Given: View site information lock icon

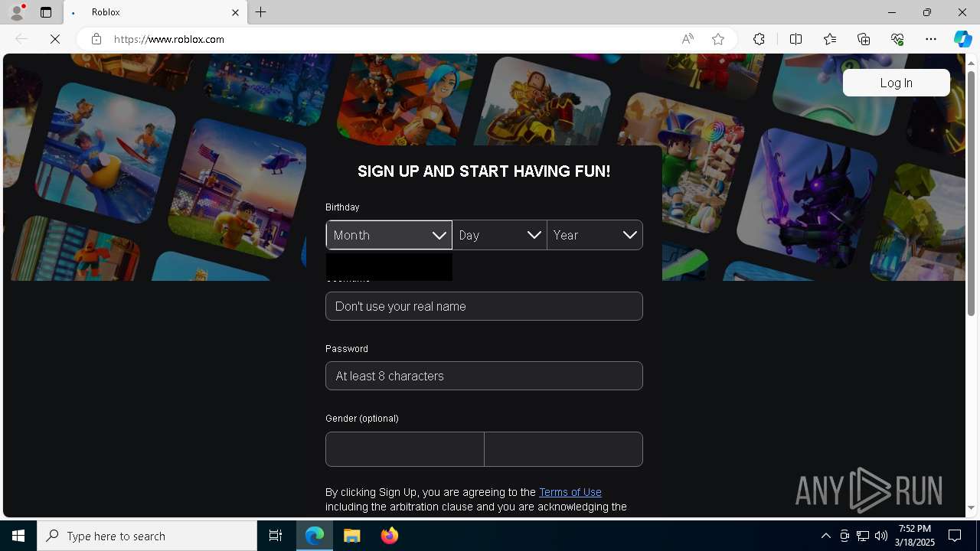Looking at the screenshot, I should click(x=96, y=39).
